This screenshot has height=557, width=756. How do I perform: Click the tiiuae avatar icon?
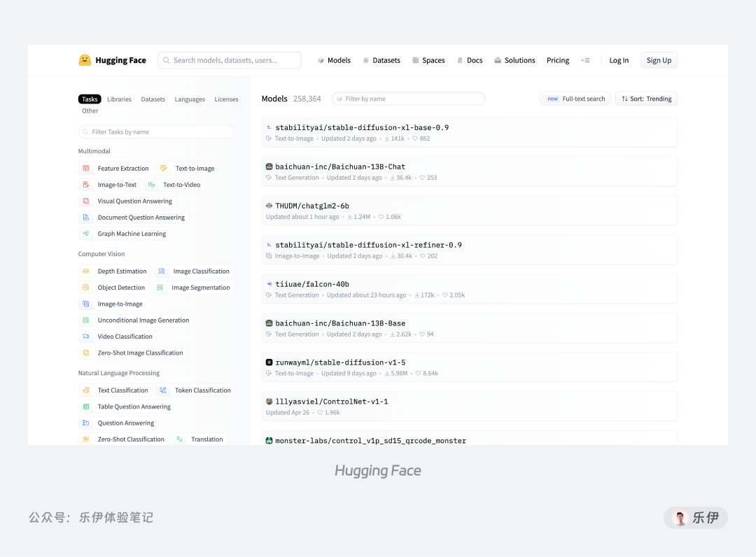[x=269, y=284]
